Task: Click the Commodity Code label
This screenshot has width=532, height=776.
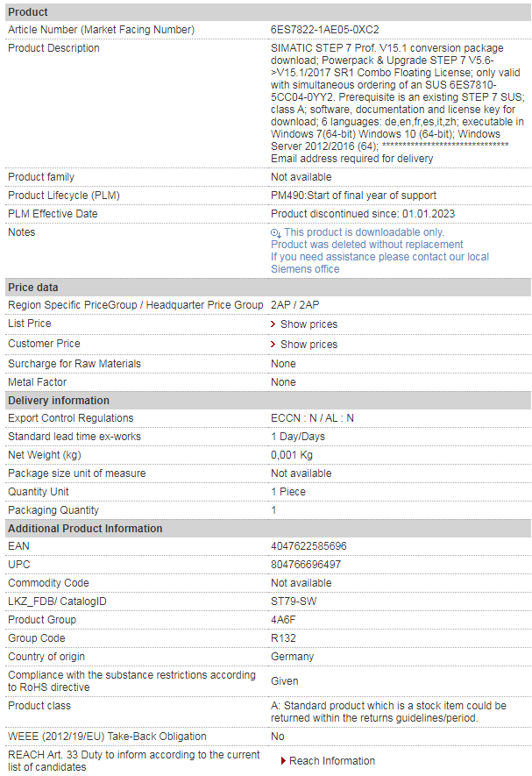Action: pos(48,583)
